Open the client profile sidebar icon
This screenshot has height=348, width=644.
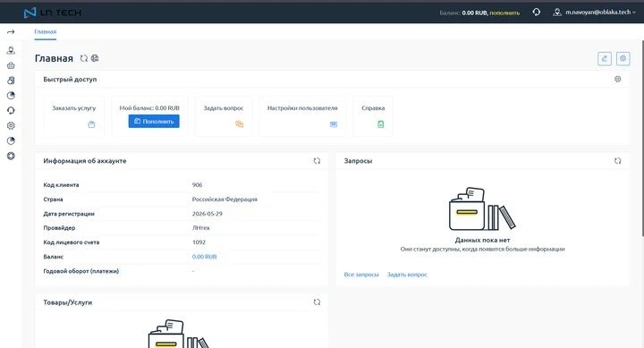[11, 50]
